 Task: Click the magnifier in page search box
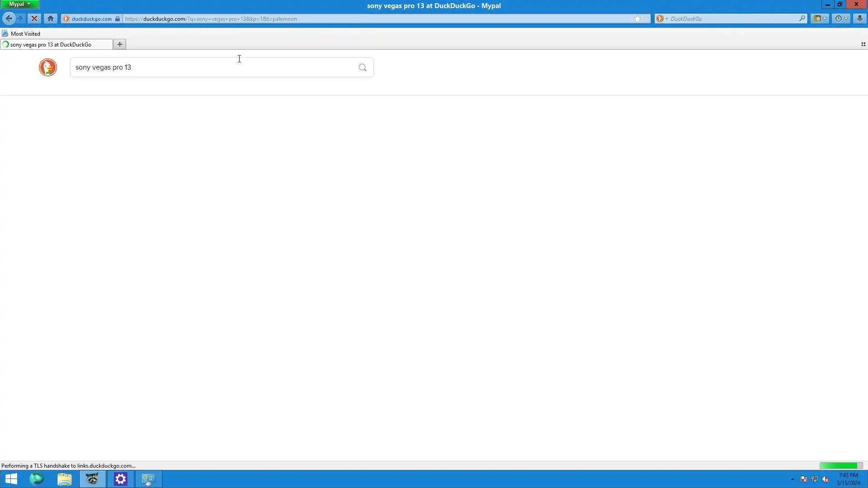(x=362, y=67)
